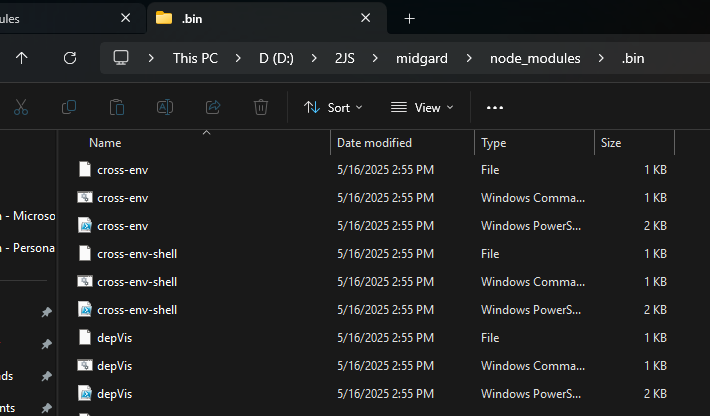Viewport: 710px width, 416px height.
Task: Click the Share icon in toolbar
Action: click(213, 107)
